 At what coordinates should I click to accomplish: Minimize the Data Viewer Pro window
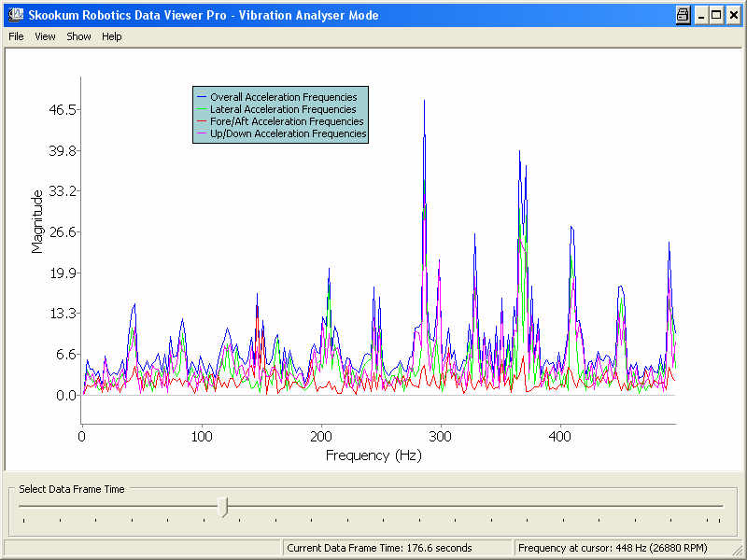coord(701,15)
